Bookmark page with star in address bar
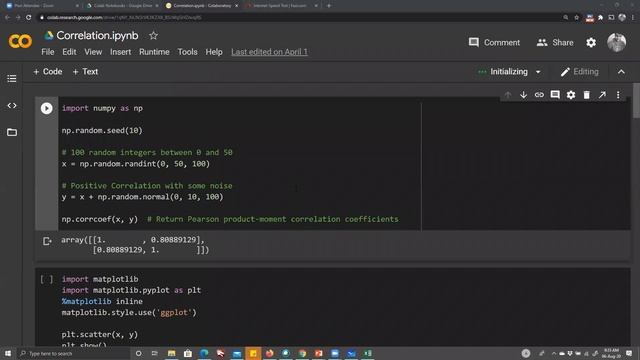This screenshot has height=360, width=640. point(576,18)
